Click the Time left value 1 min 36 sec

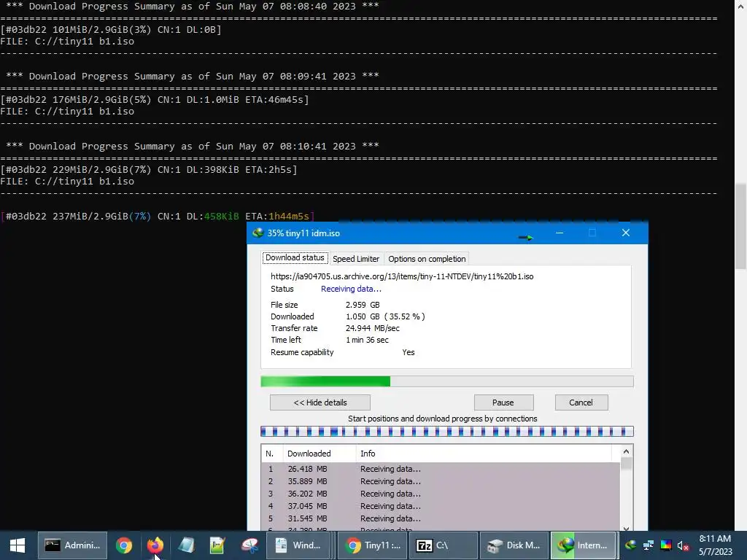367,340
